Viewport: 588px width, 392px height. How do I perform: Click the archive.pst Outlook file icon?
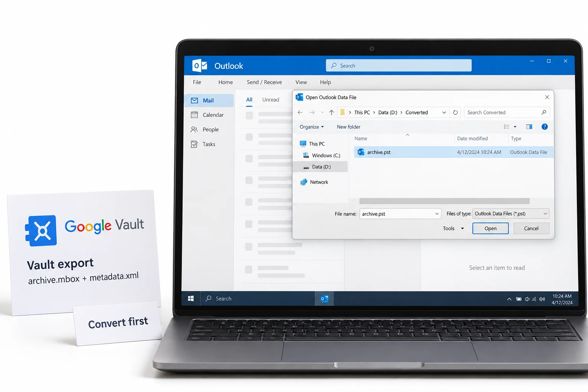(x=361, y=152)
